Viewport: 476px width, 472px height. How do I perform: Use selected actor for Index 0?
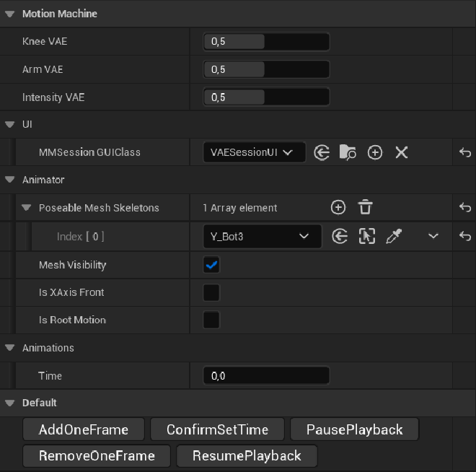point(340,236)
